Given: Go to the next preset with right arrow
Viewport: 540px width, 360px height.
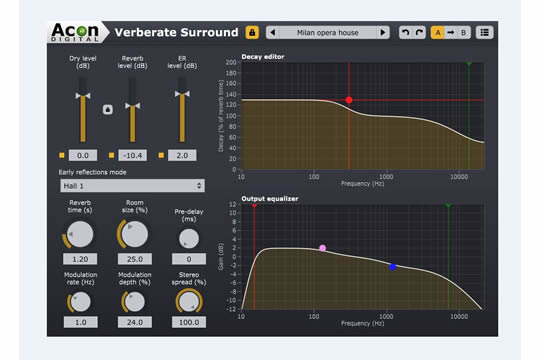Looking at the screenshot, I should [x=383, y=32].
